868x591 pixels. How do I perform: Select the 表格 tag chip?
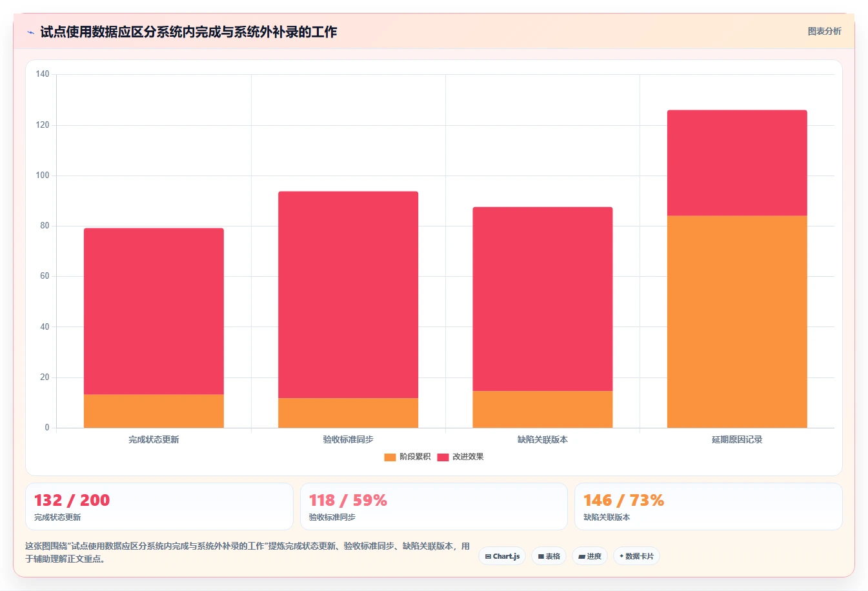coord(549,556)
